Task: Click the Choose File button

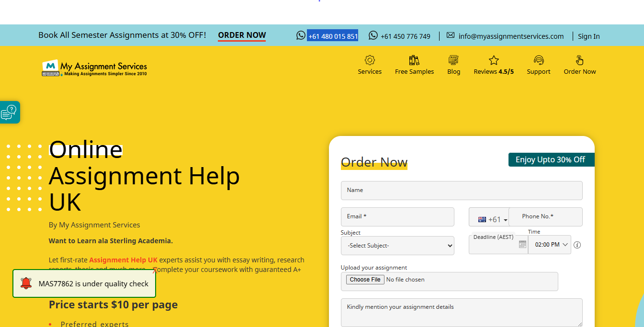Action: (365, 280)
